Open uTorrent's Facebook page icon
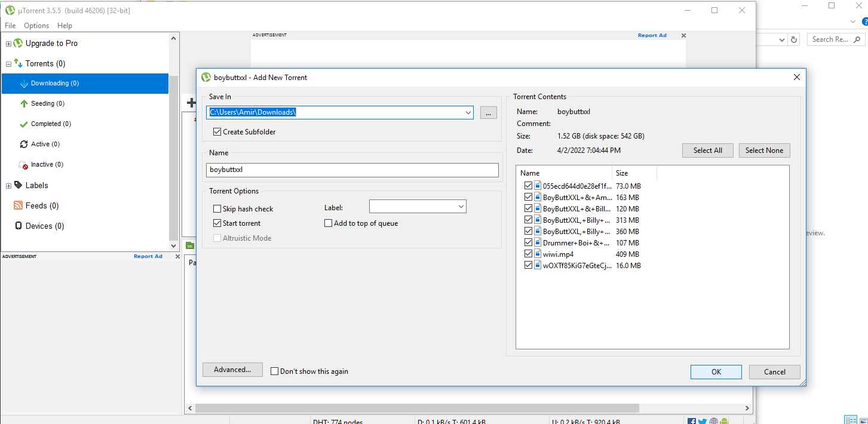Viewport: 868px width, 424px height. tap(691, 421)
